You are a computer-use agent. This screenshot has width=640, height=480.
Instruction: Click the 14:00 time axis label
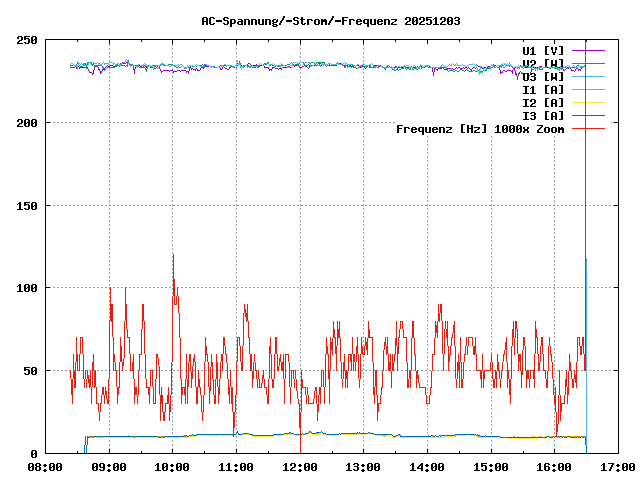click(427, 466)
